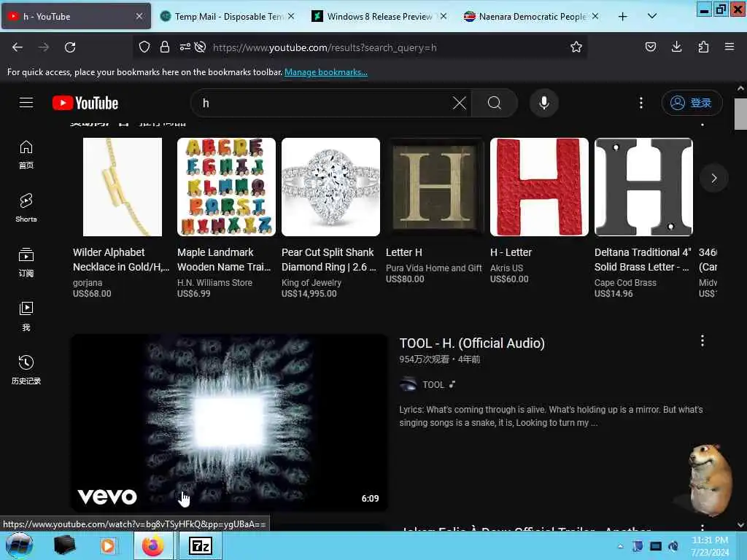
Task: Open Maple Landmark wooden train product image
Action: [x=226, y=187]
